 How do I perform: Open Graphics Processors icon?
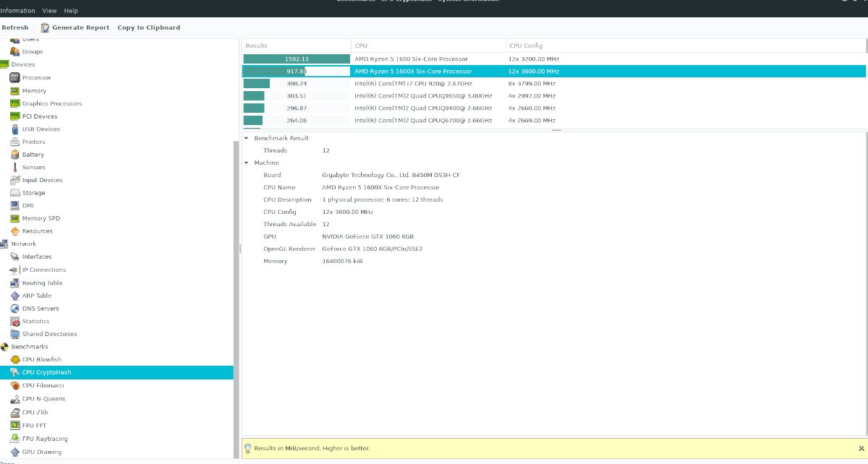(x=15, y=103)
